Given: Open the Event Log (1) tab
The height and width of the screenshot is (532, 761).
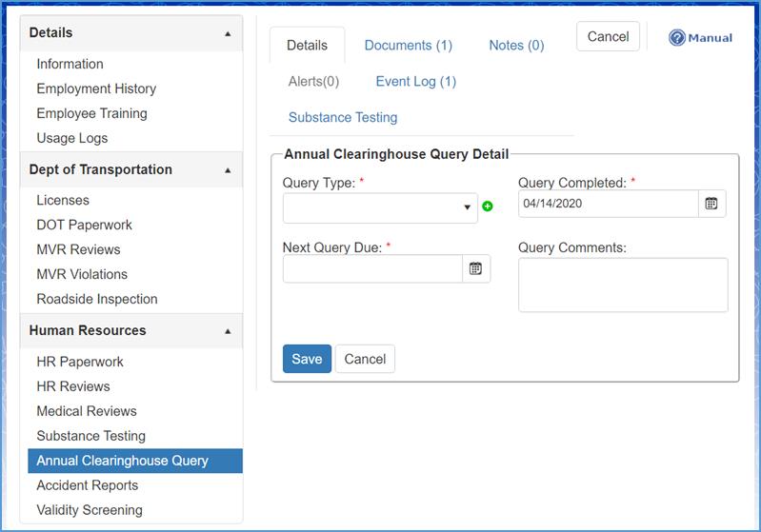Looking at the screenshot, I should pos(415,82).
